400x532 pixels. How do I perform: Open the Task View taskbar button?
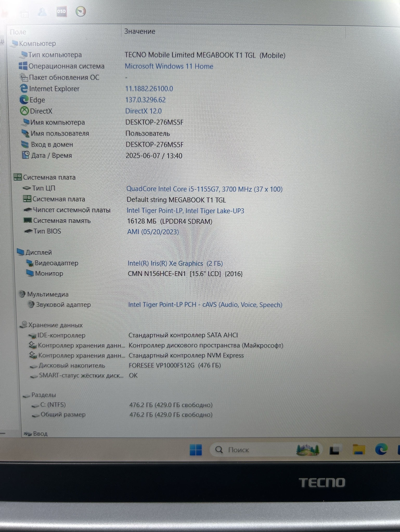pyautogui.click(x=334, y=450)
